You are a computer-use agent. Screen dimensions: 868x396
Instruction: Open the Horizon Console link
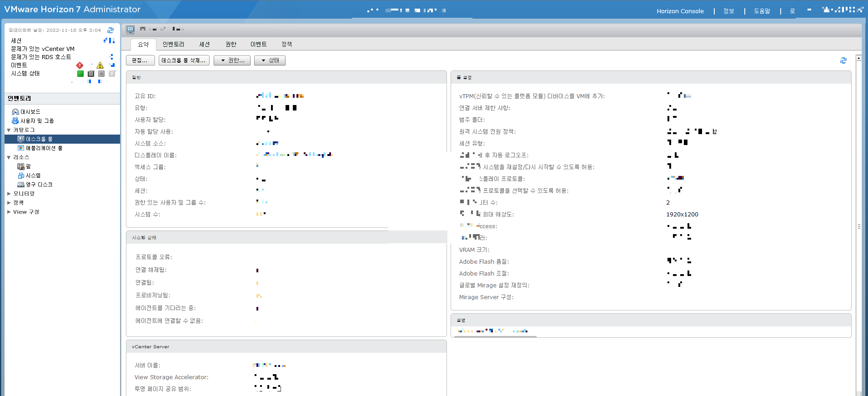[680, 11]
